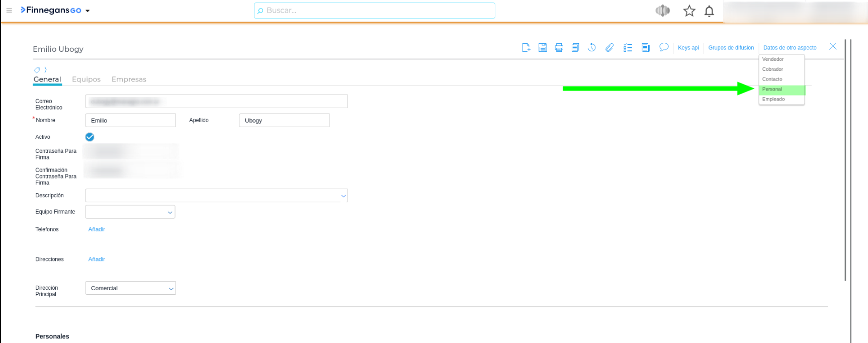Click the Confirmación Contraseña Para Firma field
Screen dimensions: 868x343
132,171
